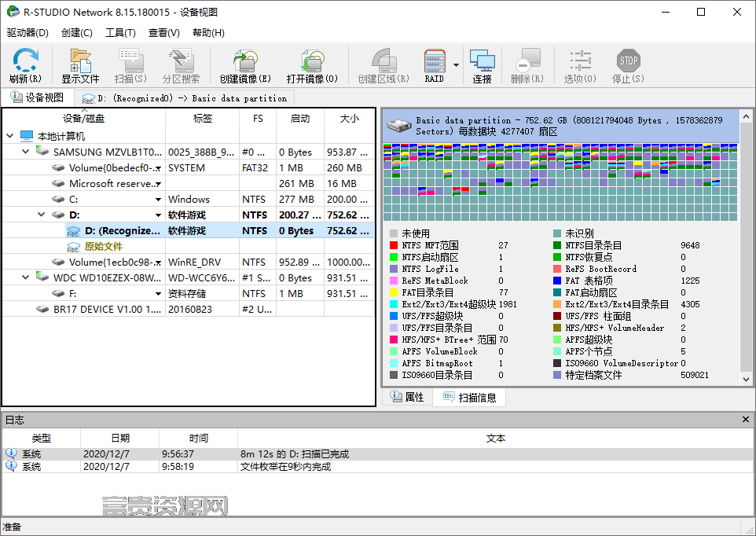The height and width of the screenshot is (536, 756).
Task: Click the C: volume drive icon
Action: [x=58, y=199]
